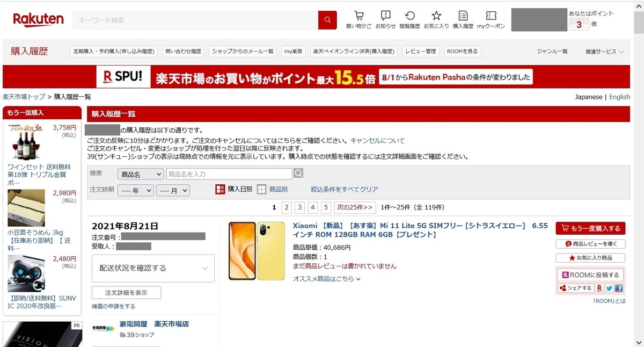Open the myクーポン coupon icon
Image resolution: width=644 pixels, height=347 pixels.
491,20
